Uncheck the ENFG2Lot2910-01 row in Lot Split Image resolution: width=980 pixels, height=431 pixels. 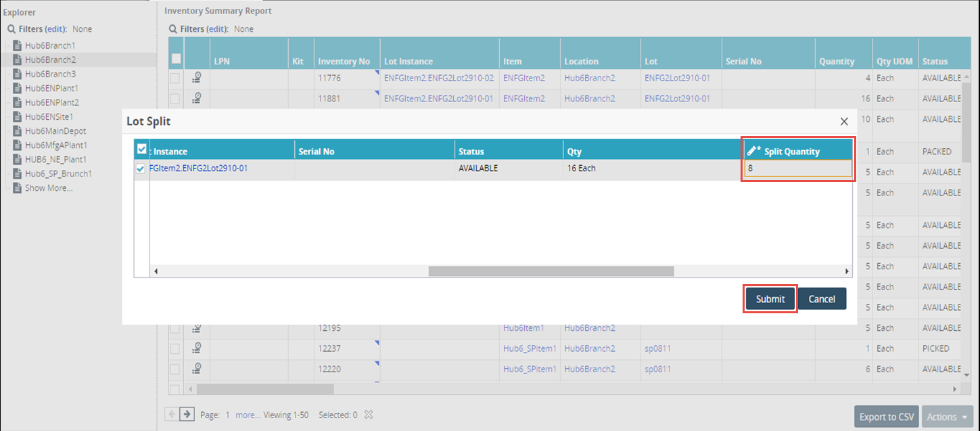[141, 168]
